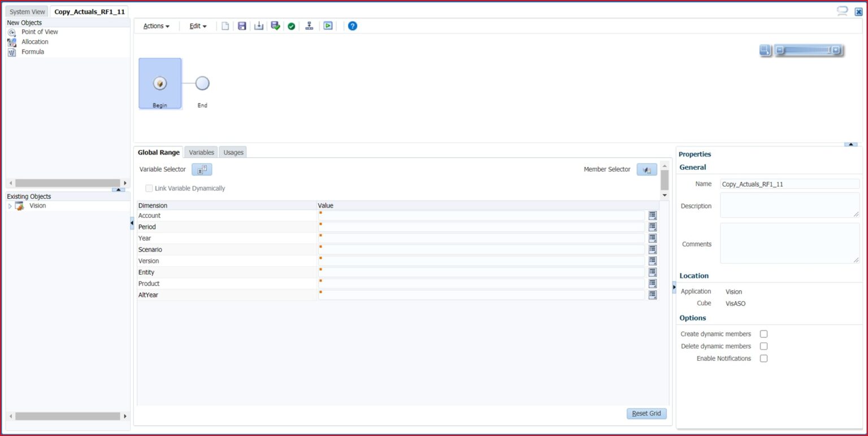The width and height of the screenshot is (868, 436).
Task: Enable Notifications checkbox
Action: 763,358
